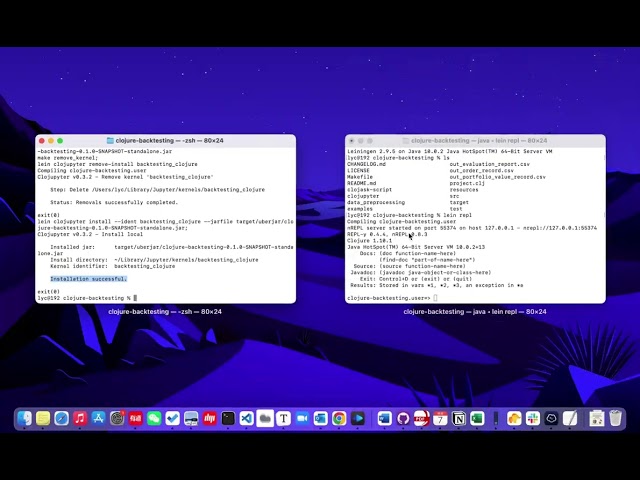Viewport: 640px width, 480px height.
Task: Open the Trash in the dock
Action: pyautogui.click(x=615, y=418)
